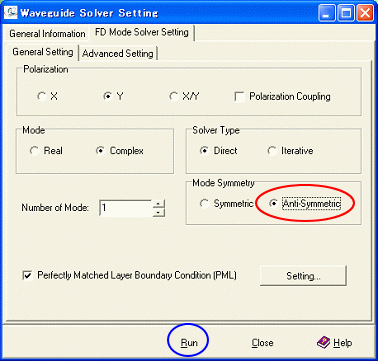Switch to the General Information tab
The height and width of the screenshot is (361, 378).
(47, 34)
